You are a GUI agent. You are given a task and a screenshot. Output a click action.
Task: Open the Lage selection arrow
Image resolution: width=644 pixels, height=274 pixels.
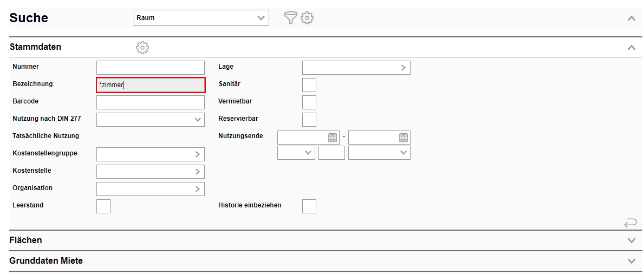pos(403,68)
